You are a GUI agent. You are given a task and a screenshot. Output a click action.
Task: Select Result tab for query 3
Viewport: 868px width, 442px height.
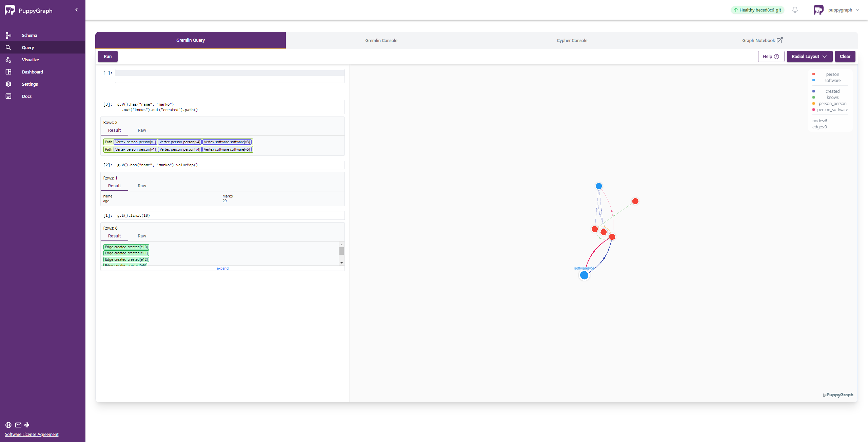click(114, 130)
